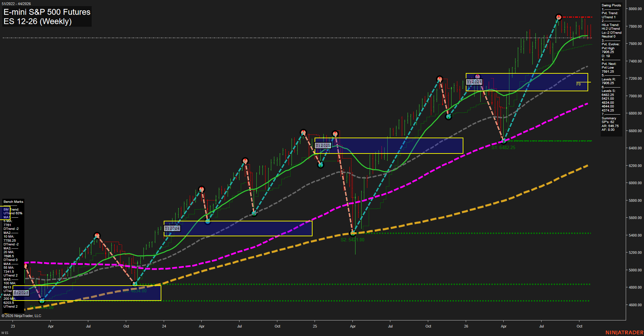Click the Neutral 0 reading
Image resolution: width=644 pixels, height=336 pixels.
point(608,37)
